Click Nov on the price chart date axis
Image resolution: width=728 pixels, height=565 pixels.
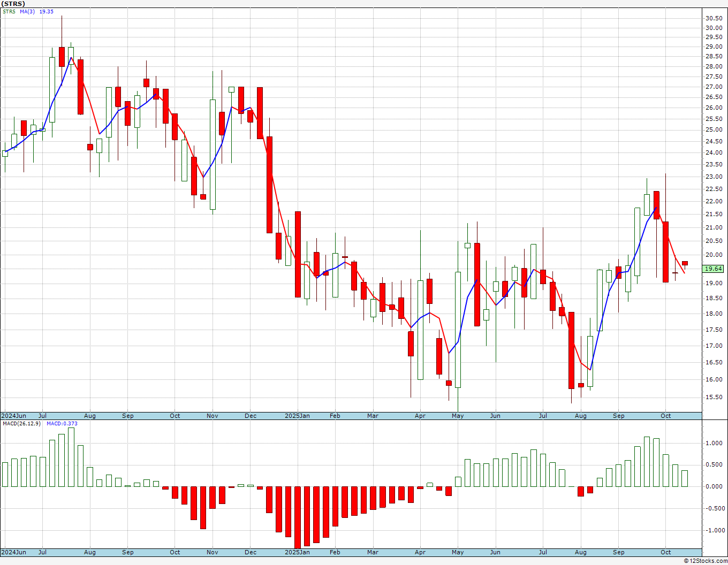coord(213,416)
